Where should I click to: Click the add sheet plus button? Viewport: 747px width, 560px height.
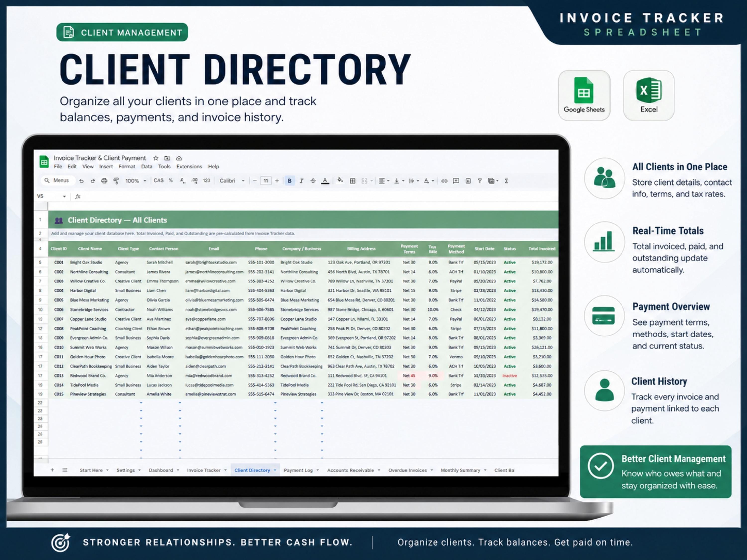[52, 470]
